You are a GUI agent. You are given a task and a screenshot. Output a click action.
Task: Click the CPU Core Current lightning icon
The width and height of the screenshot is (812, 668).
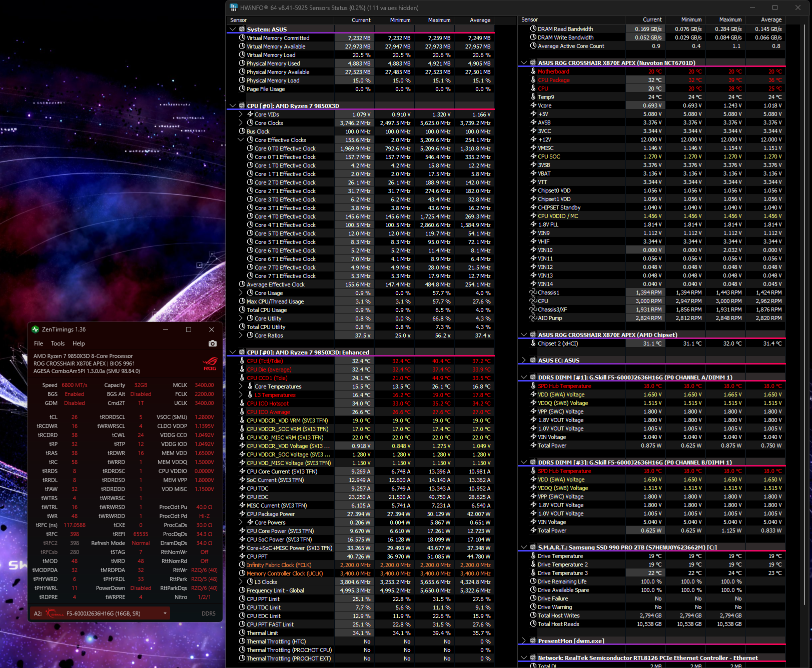point(242,471)
